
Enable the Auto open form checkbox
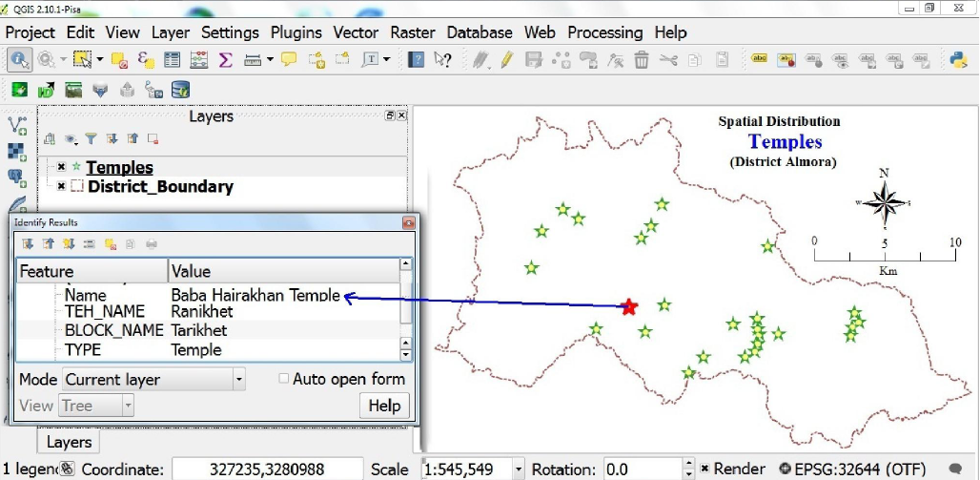(284, 379)
